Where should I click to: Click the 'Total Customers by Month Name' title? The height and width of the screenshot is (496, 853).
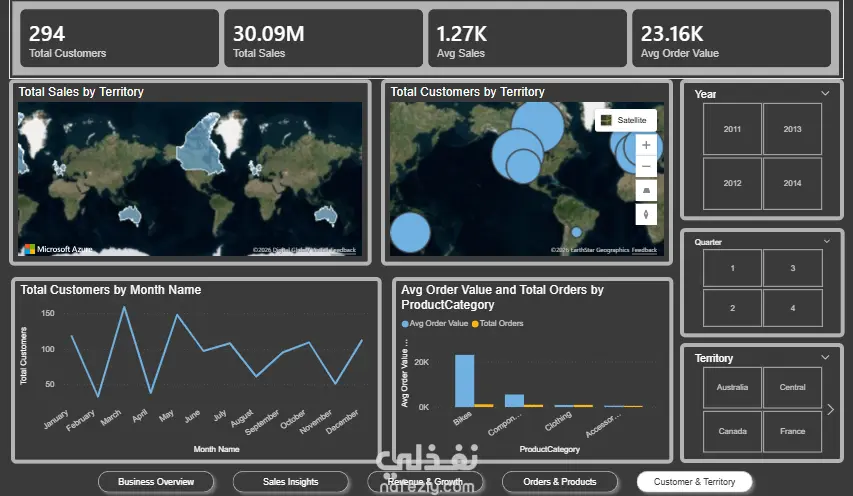111,290
